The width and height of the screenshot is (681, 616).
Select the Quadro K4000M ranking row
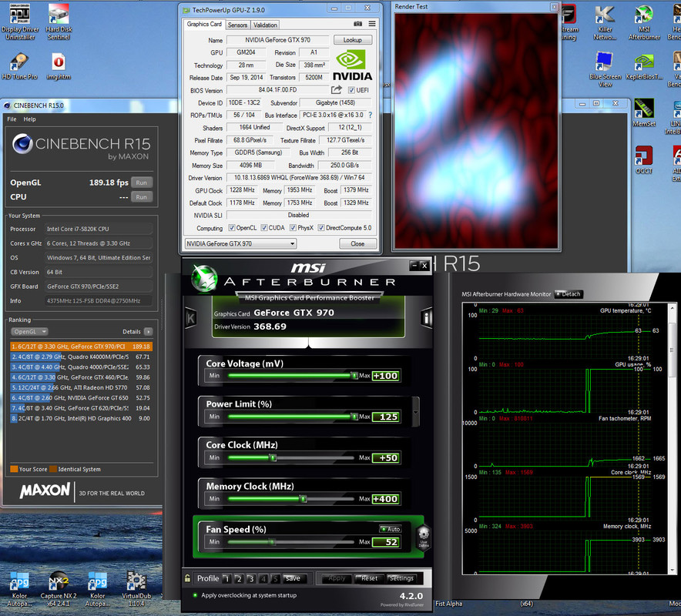click(x=81, y=357)
